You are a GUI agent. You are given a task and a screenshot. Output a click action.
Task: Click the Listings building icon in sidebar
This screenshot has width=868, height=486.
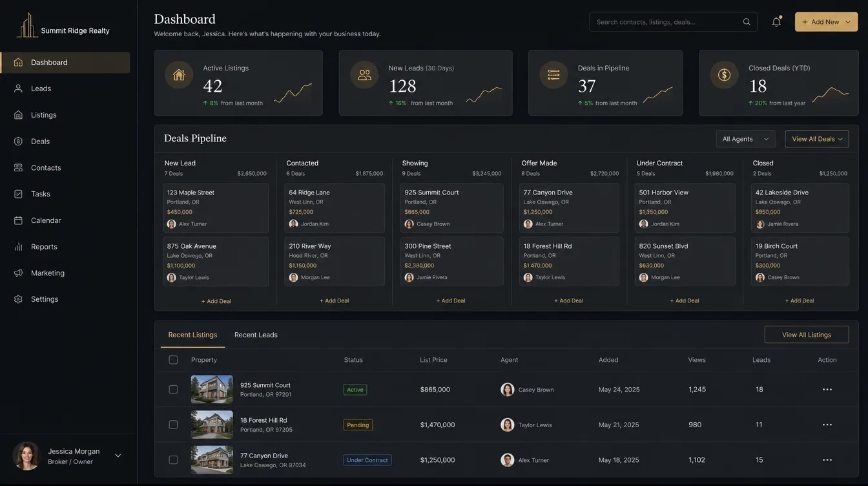[18, 115]
